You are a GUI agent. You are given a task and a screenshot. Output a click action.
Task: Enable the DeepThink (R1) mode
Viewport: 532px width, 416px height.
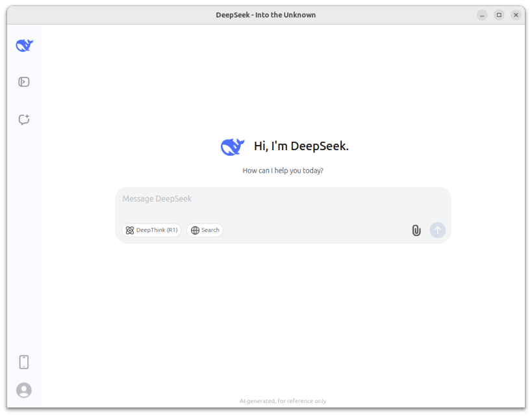(x=151, y=230)
